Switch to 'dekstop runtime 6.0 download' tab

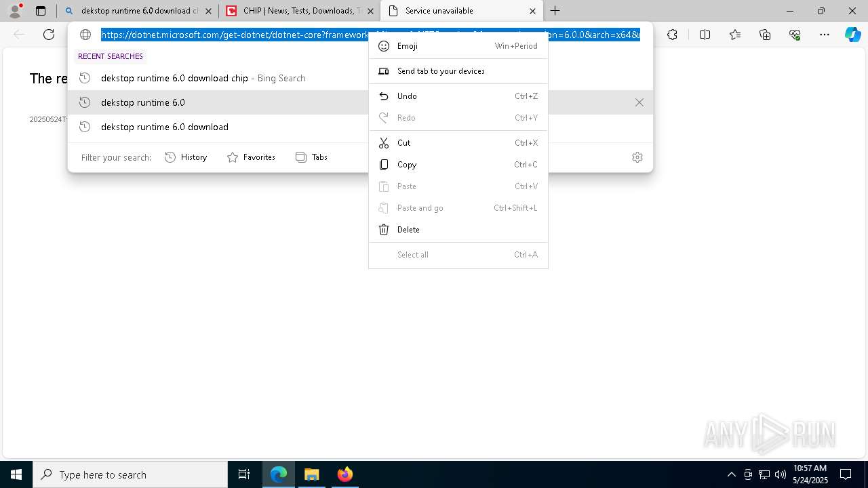coord(138,11)
